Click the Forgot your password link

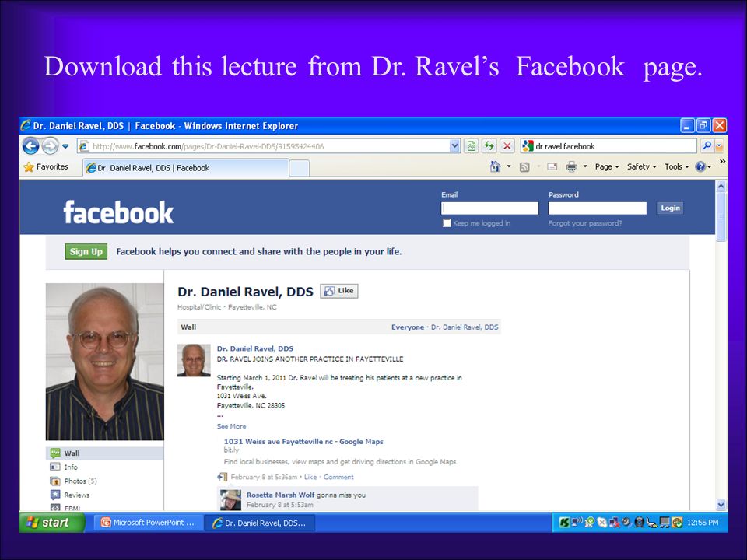585,223
